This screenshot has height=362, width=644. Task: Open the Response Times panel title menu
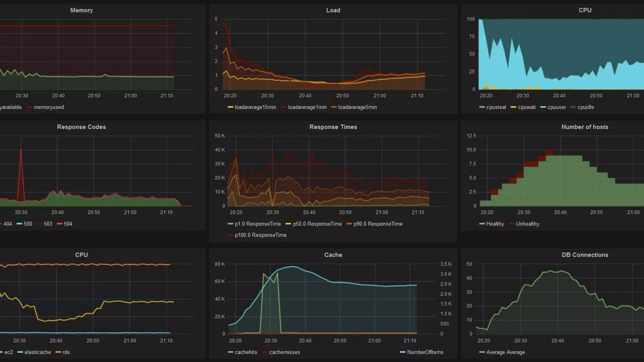(333, 127)
